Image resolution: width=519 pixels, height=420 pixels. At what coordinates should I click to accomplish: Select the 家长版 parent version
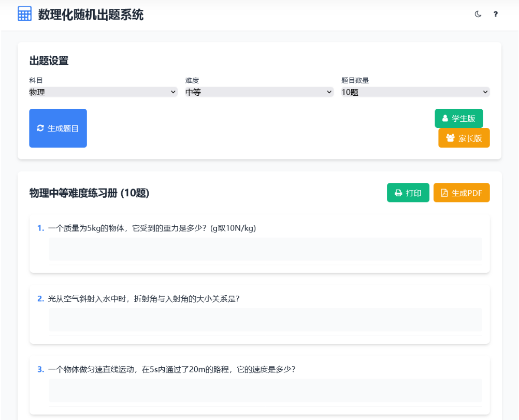(x=464, y=138)
